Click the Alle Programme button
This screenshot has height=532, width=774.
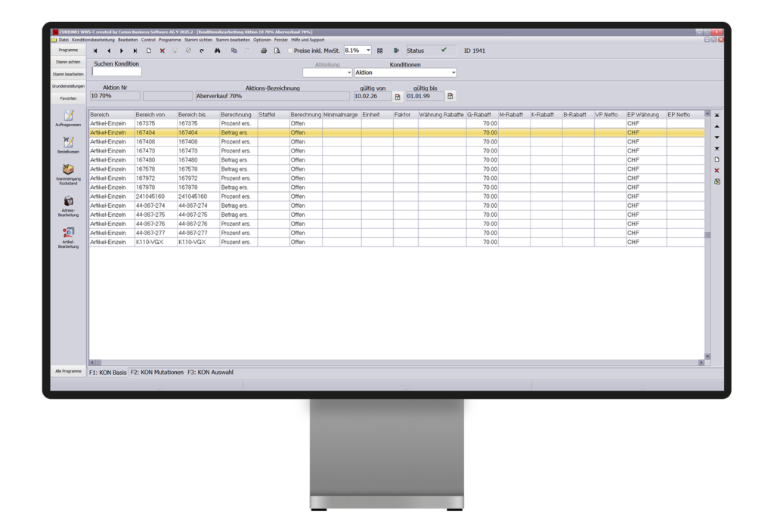[x=68, y=372]
